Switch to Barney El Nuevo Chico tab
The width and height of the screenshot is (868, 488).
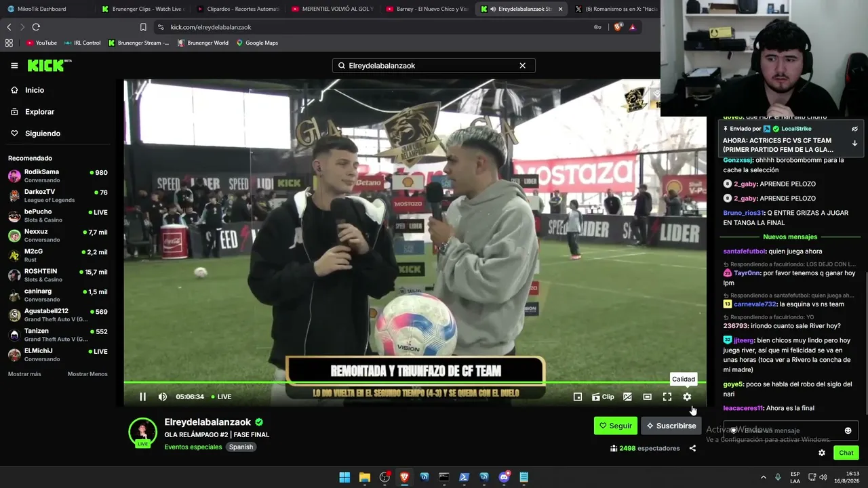pos(427,9)
